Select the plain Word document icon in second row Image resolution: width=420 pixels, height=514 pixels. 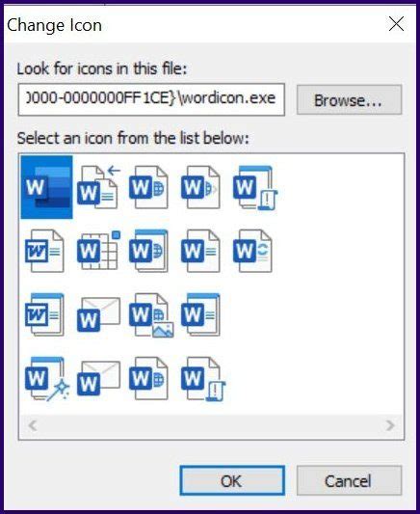point(200,251)
